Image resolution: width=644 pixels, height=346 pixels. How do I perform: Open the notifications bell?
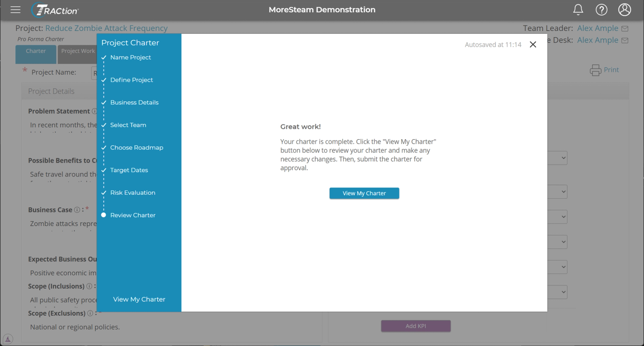(578, 10)
